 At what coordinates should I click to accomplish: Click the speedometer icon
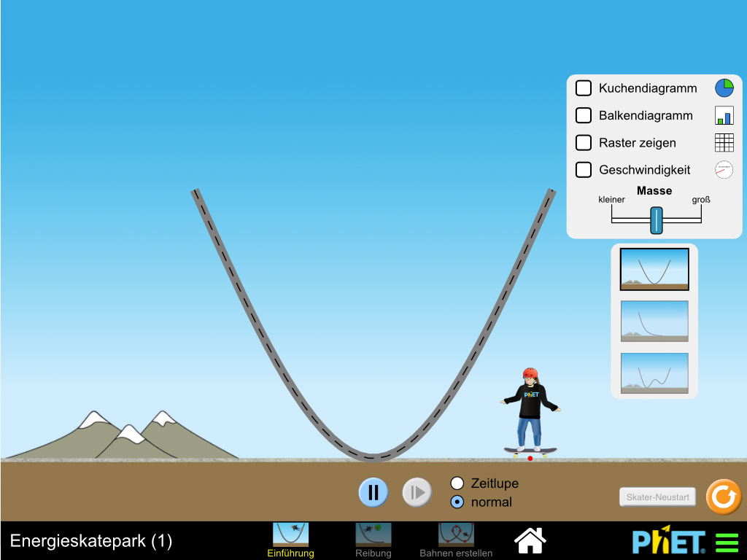point(724,170)
